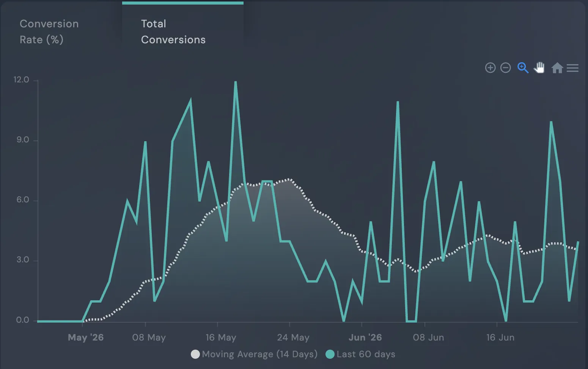Click the 16 May axis label

221,337
